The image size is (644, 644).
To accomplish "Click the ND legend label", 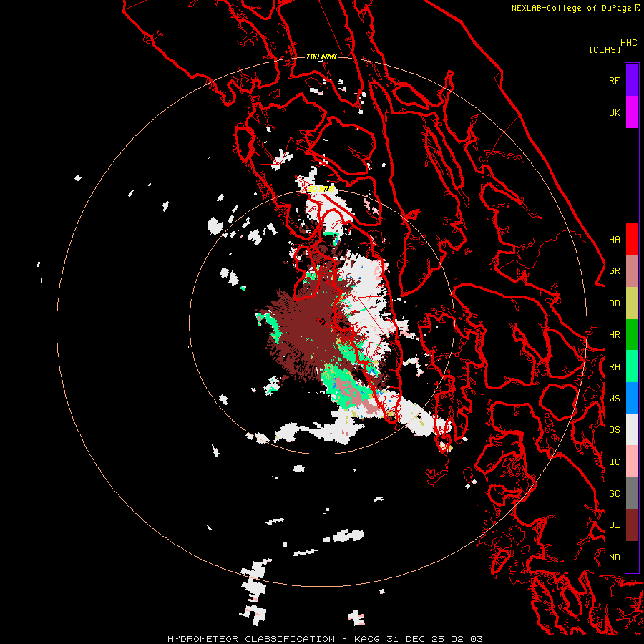I will 614,557.
